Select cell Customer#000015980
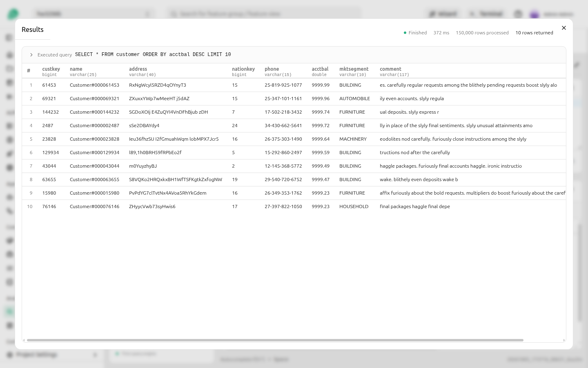 click(94, 193)
